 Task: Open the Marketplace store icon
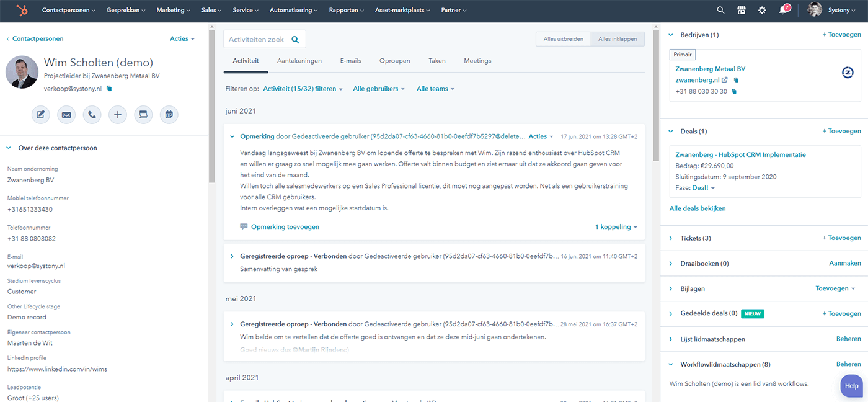pos(741,10)
